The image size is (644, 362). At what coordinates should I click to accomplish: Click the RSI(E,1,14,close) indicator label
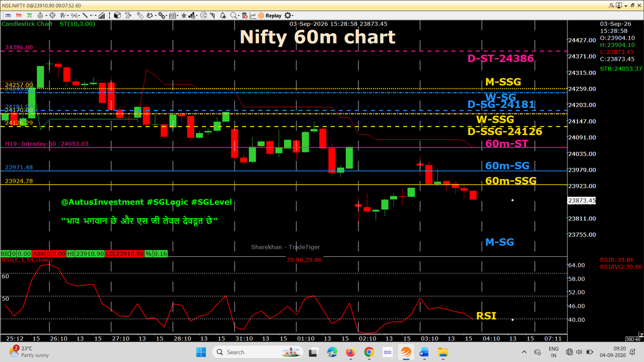(26, 260)
